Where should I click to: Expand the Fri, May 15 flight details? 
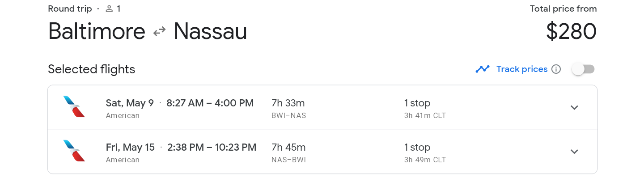coord(574,152)
